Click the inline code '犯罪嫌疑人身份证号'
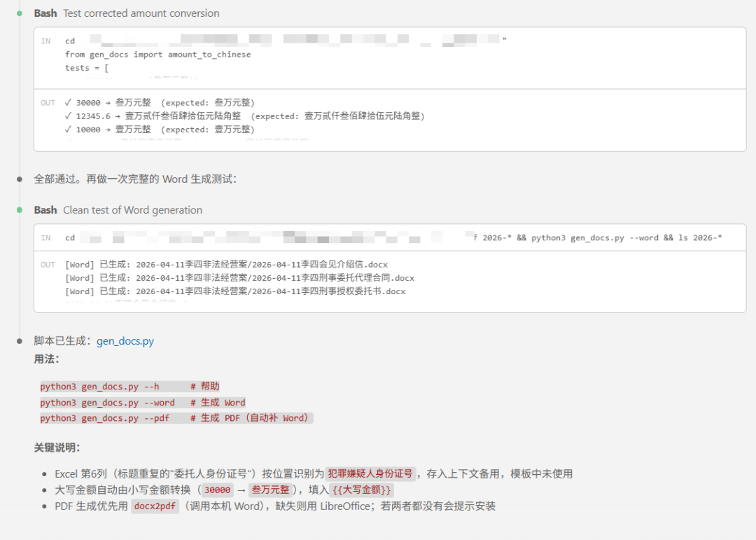This screenshot has width=756, height=540. pos(370,474)
